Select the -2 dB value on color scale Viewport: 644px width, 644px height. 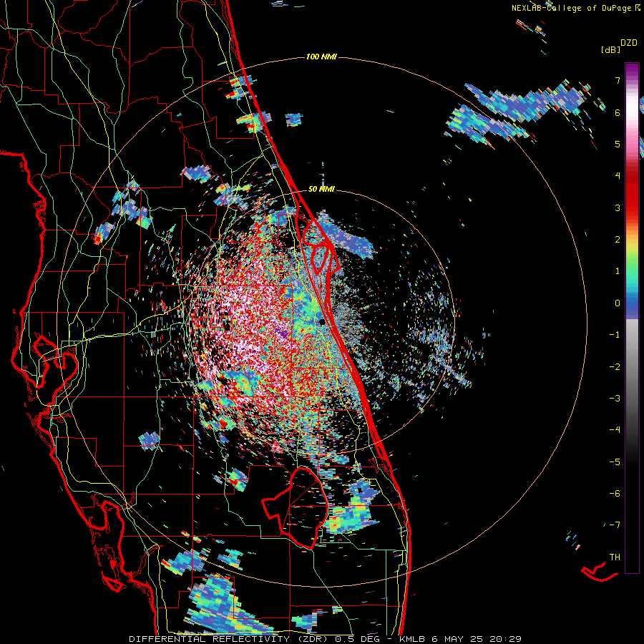pyautogui.click(x=615, y=367)
